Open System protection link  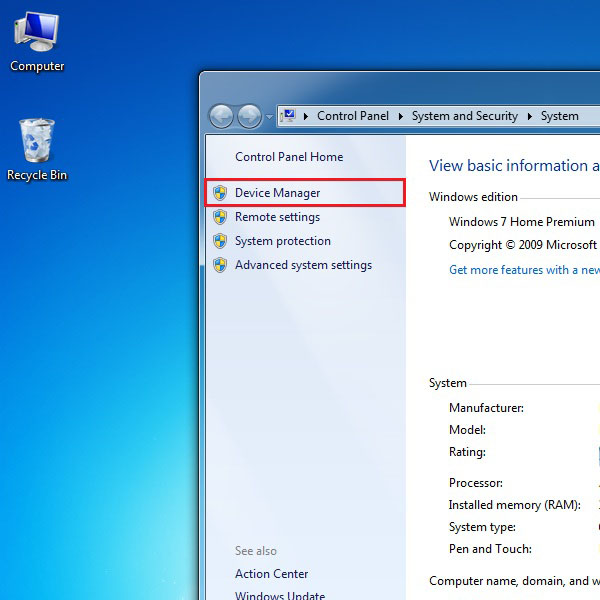283,241
